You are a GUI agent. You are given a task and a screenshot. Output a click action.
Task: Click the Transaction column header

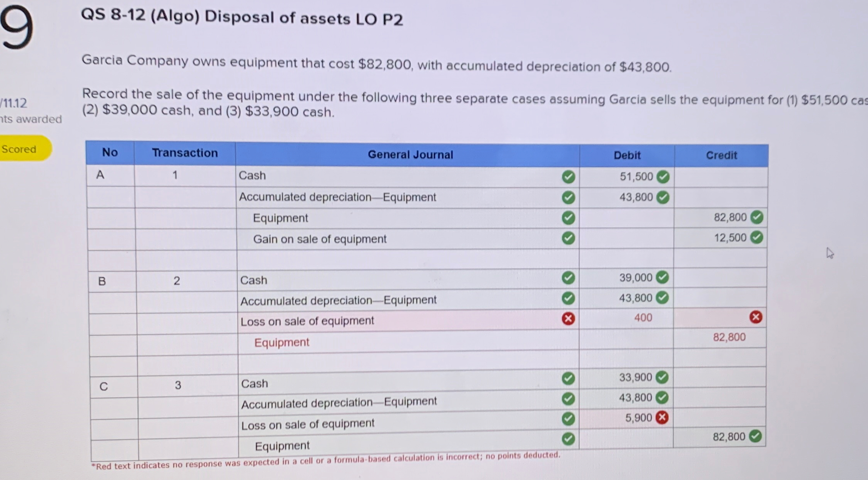pos(185,153)
